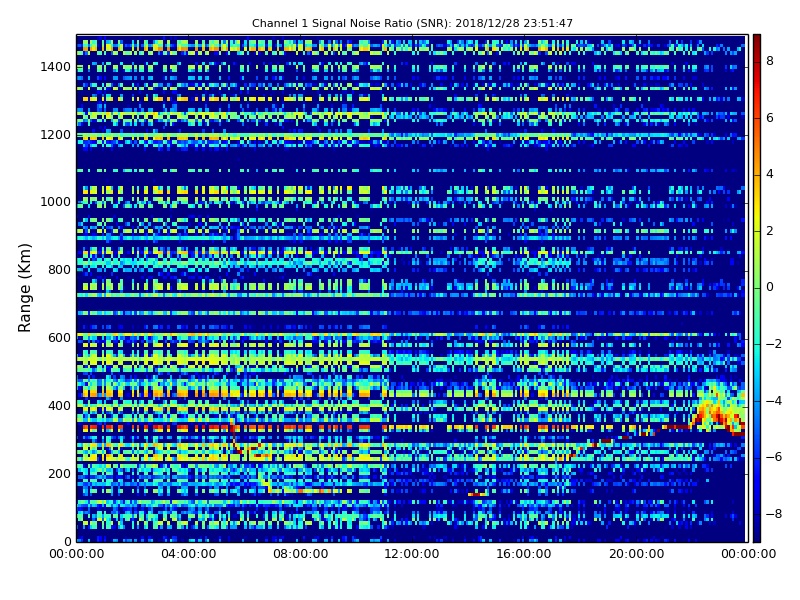Click the colorbar tick label 6
The image size is (800, 600).
click(x=770, y=118)
